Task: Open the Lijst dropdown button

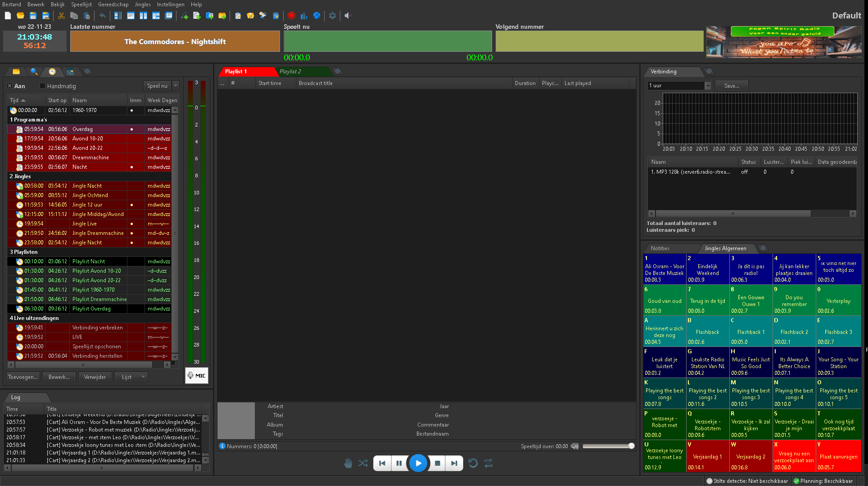Action: [x=131, y=377]
